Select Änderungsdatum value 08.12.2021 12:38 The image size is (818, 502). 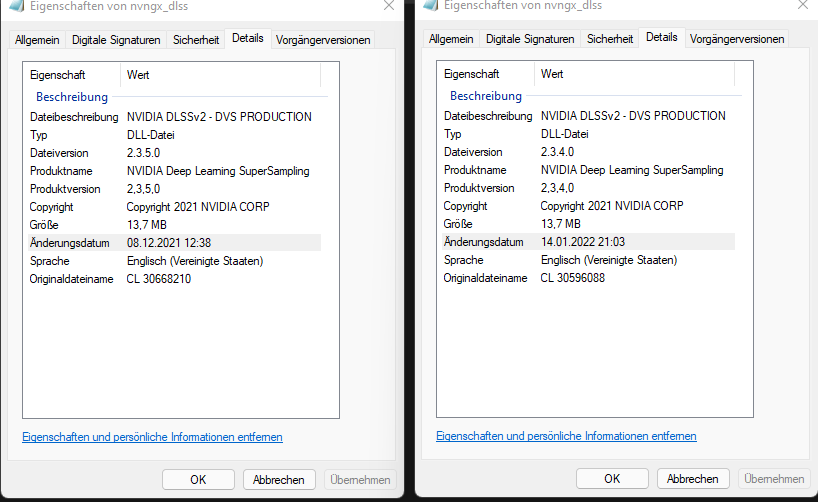[x=169, y=243]
